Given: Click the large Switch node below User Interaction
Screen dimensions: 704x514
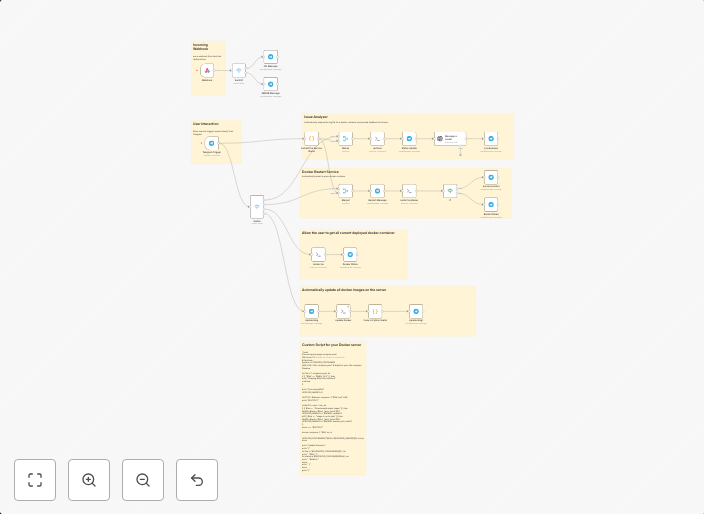Looking at the screenshot, I should pos(257,207).
